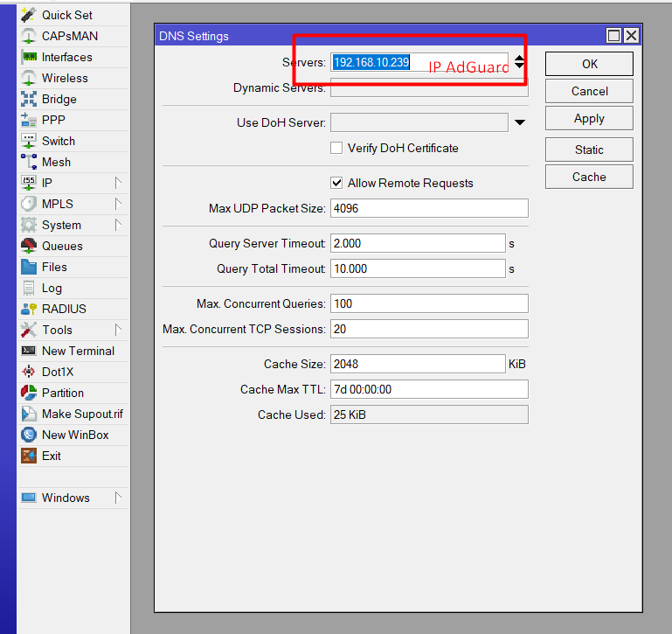The height and width of the screenshot is (634, 672).
Task: Click the Windows menu icon
Action: click(x=28, y=498)
